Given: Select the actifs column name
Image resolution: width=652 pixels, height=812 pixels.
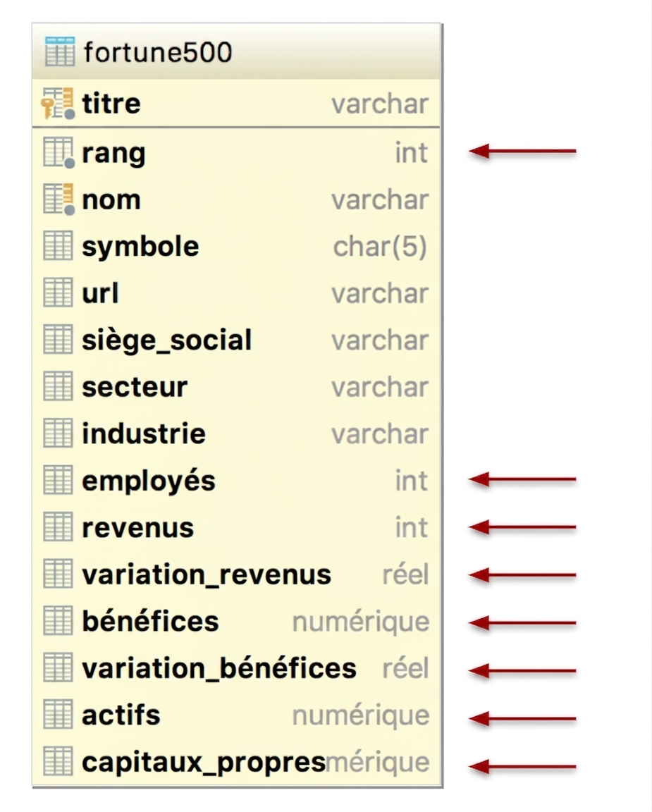Looking at the screenshot, I should pyautogui.click(x=121, y=715).
